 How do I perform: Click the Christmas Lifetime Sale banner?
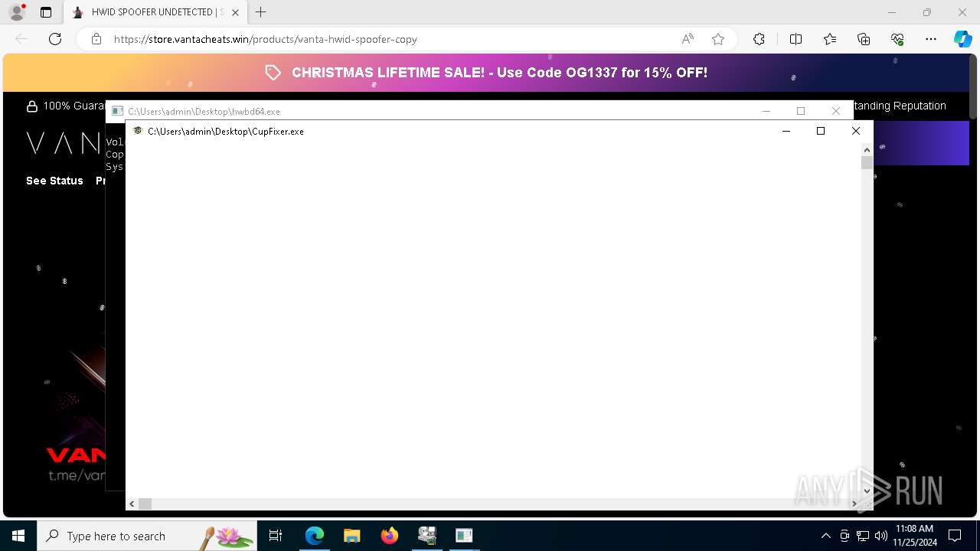487,73
